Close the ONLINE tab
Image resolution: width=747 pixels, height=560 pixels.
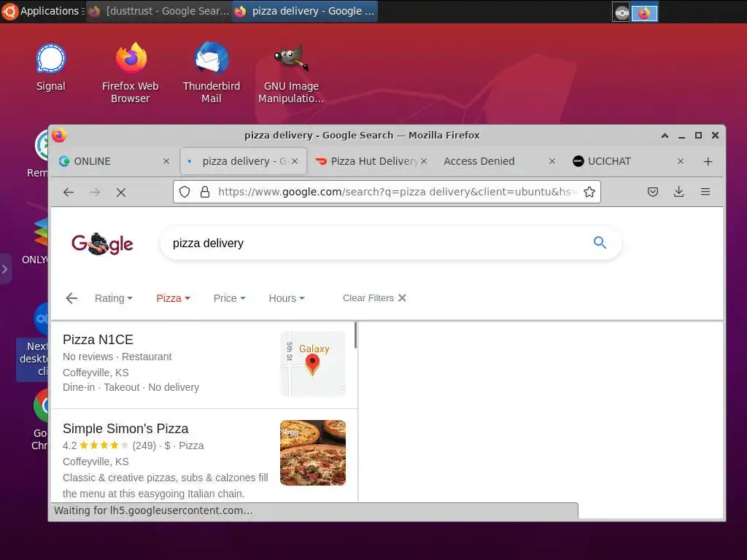tap(166, 161)
